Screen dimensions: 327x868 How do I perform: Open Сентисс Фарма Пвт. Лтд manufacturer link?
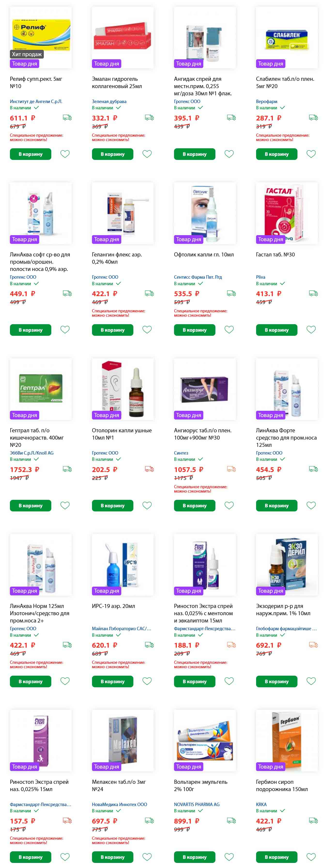click(x=198, y=277)
